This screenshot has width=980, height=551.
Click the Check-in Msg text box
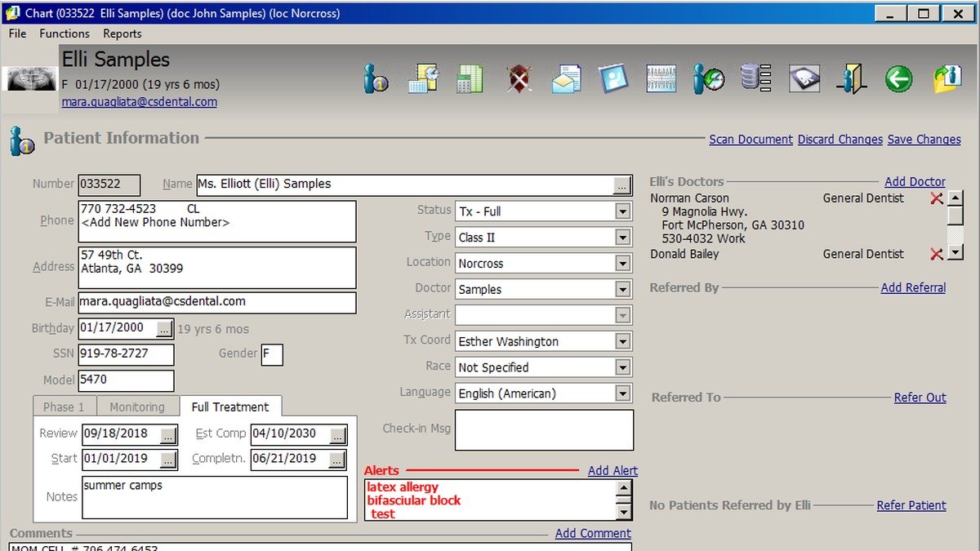coord(544,430)
